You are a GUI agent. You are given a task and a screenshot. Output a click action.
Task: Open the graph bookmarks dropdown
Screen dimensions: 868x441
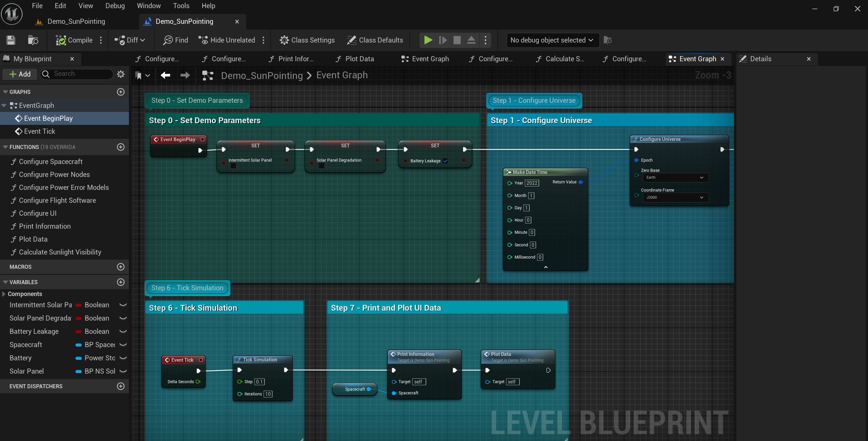pos(143,76)
